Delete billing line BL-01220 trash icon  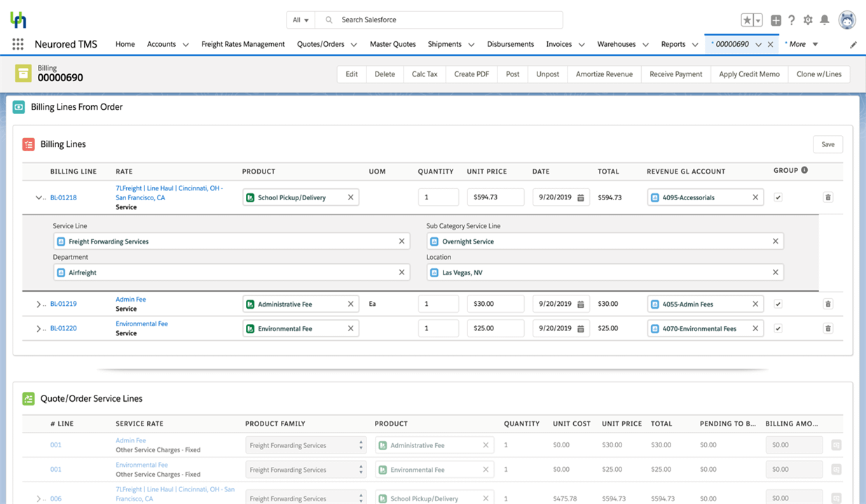click(827, 328)
